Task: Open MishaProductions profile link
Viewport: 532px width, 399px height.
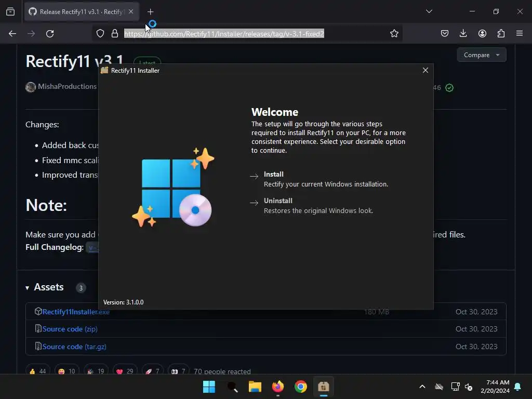Action: tap(67, 87)
